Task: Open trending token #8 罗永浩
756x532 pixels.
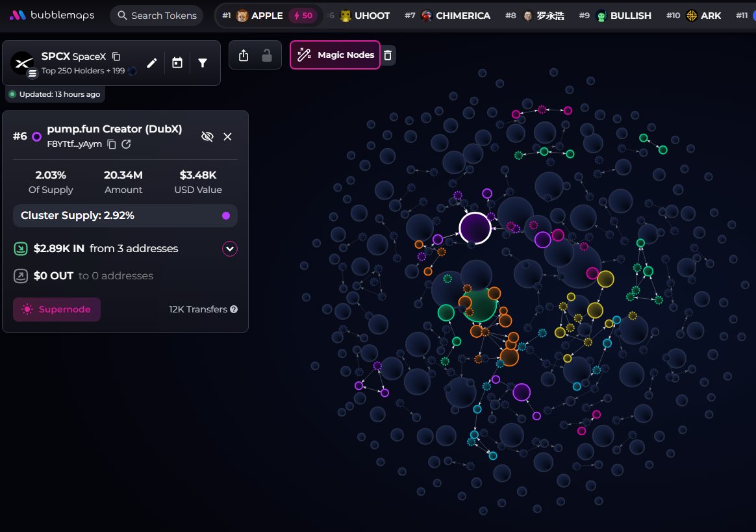Action: [x=535, y=16]
